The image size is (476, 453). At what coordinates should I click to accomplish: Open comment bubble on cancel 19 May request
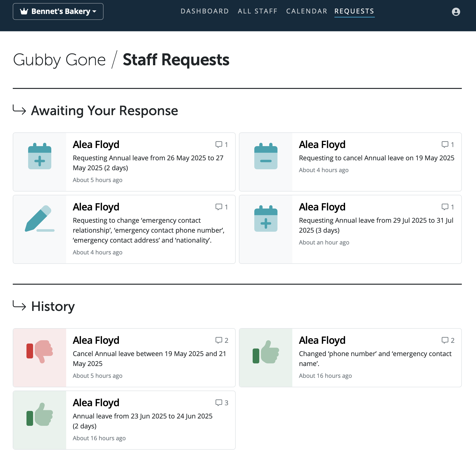point(448,145)
